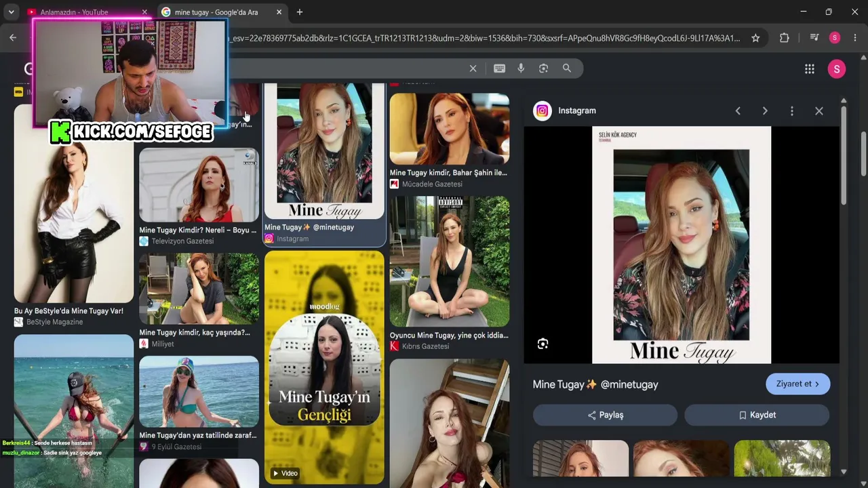Open the large Mine Tugay preview image
Viewport: 868px width, 488px height.
682,245
